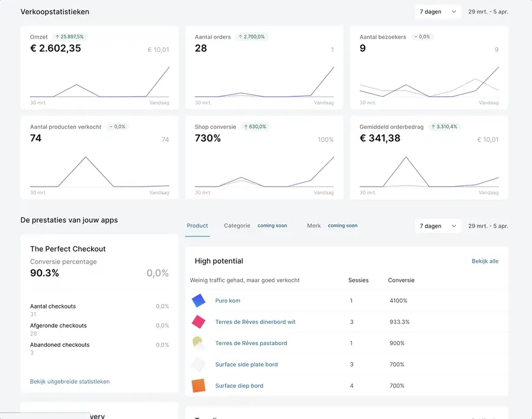This screenshot has width=532, height=419.
Task: Click the High potential heading
Action: click(219, 261)
